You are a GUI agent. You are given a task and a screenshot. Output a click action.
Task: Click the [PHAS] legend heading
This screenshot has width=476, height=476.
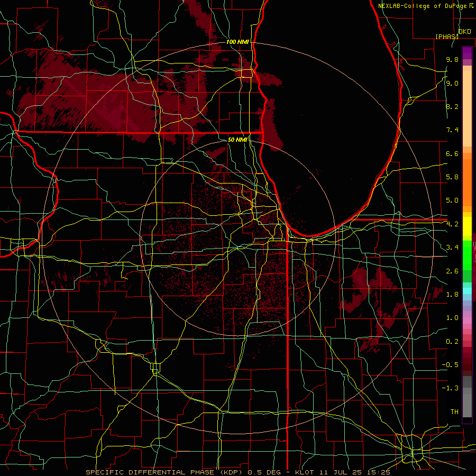coord(447,36)
